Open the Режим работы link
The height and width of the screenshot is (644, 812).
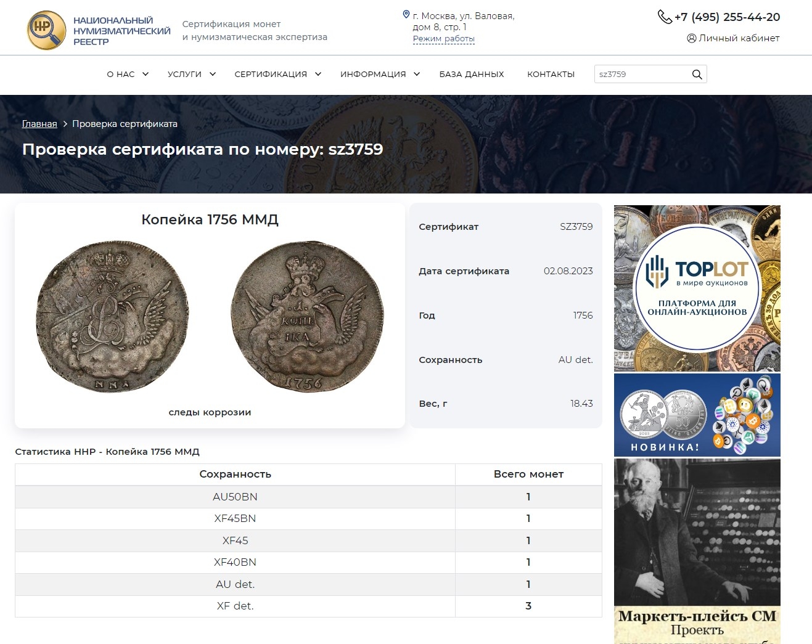click(443, 39)
